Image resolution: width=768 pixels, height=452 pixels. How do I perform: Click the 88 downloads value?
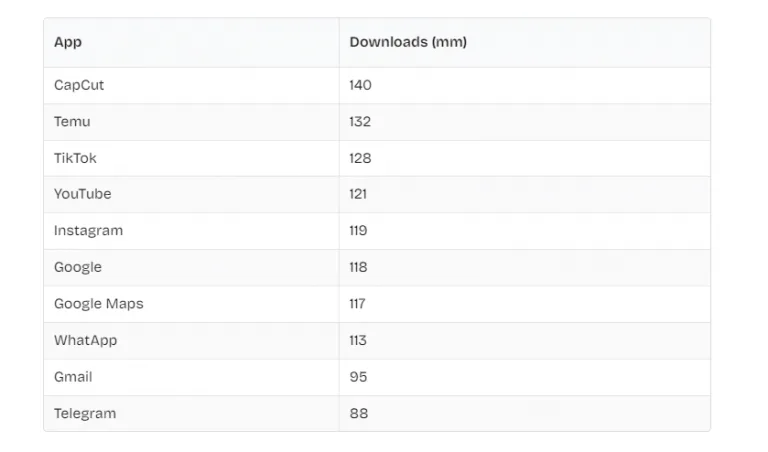coord(359,414)
